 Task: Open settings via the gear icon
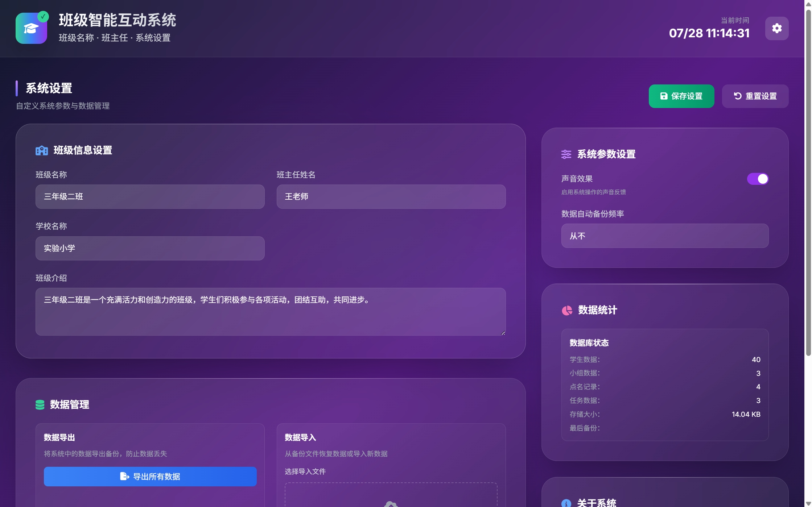tap(776, 28)
